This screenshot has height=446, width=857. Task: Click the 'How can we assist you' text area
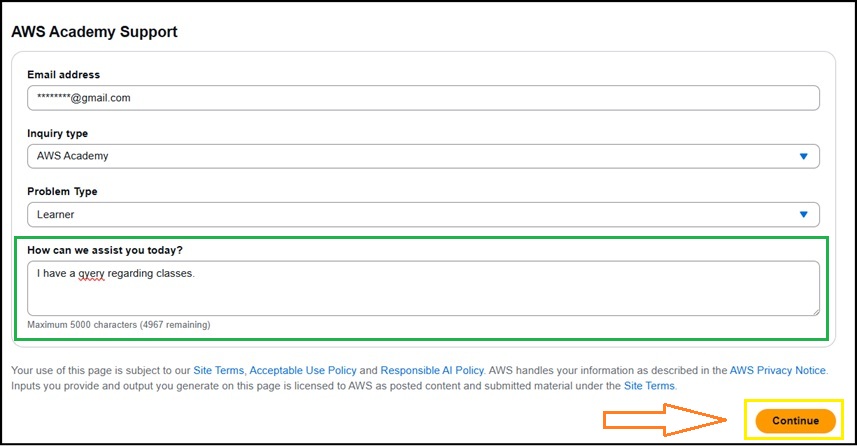coord(423,288)
